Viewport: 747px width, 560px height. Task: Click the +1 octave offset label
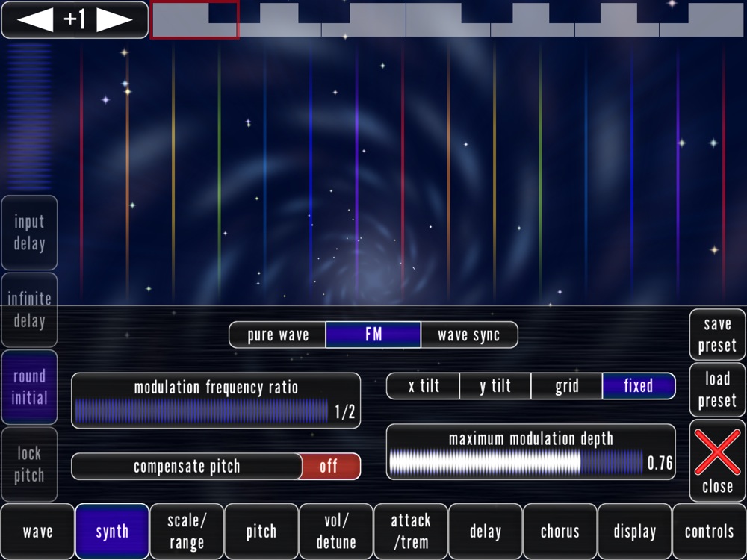click(74, 19)
